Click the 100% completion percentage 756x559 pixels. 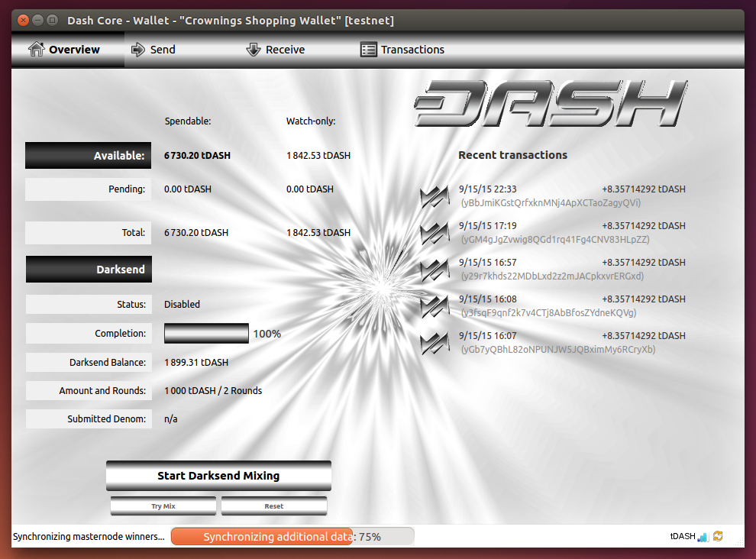click(267, 334)
